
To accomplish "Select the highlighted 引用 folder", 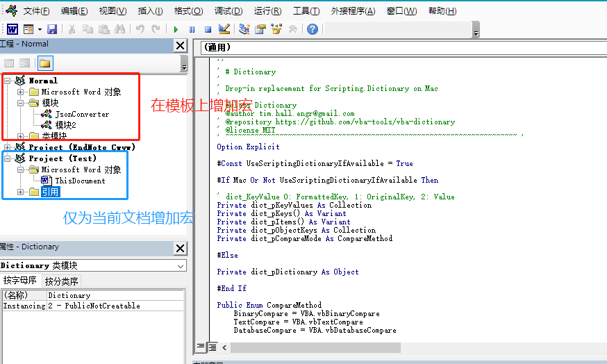I will coord(50,192).
